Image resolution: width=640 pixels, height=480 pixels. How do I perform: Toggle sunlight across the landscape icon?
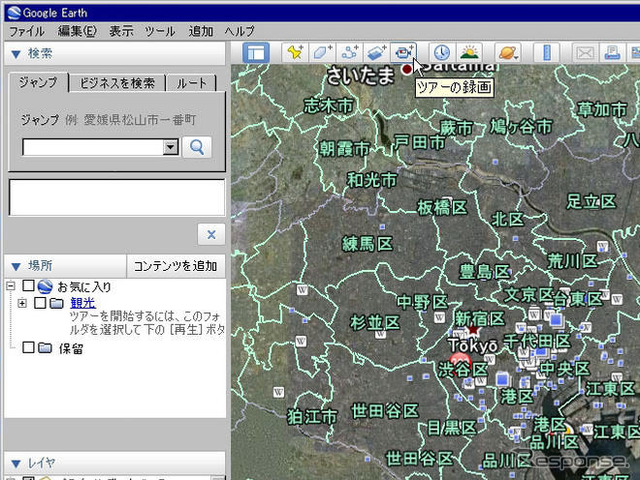click(469, 53)
